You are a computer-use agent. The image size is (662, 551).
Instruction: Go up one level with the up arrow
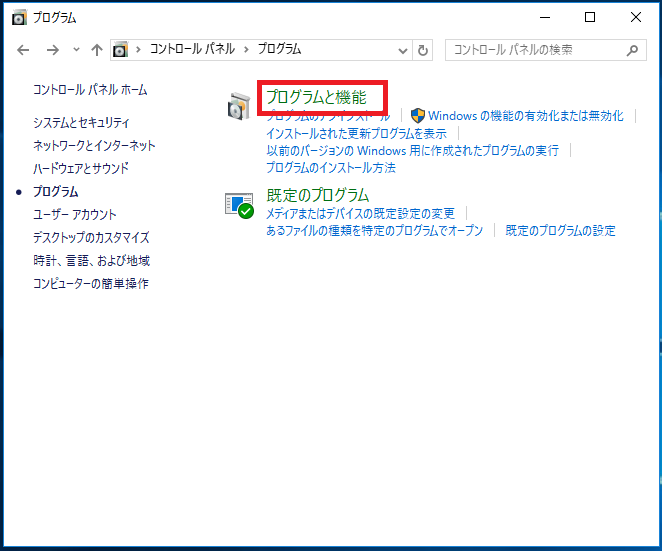(97, 50)
